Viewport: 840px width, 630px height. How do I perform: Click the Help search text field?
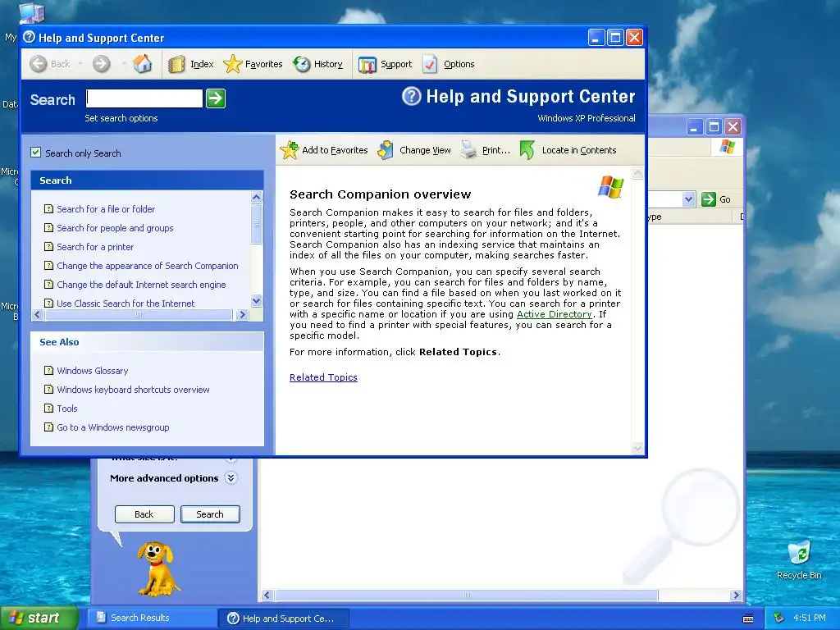coord(144,98)
